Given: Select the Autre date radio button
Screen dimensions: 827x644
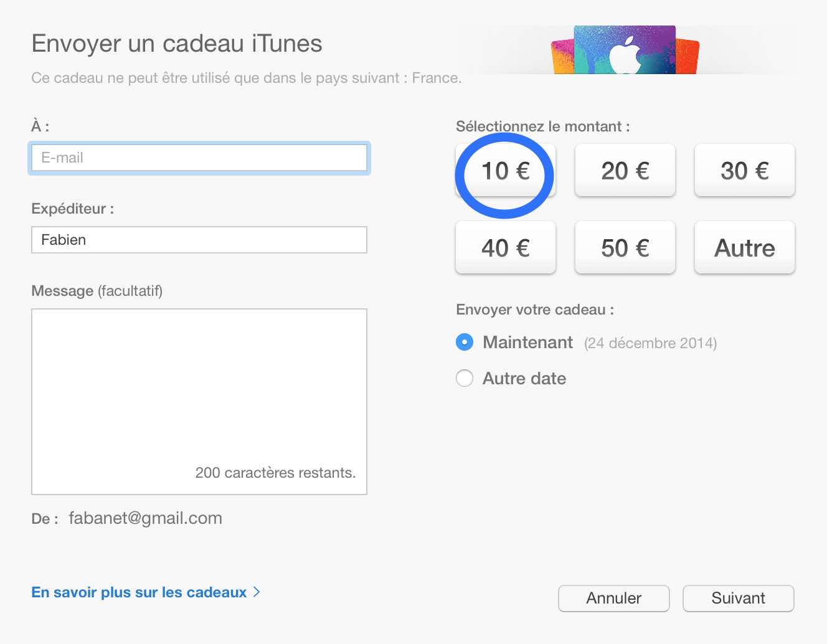Looking at the screenshot, I should (465, 378).
